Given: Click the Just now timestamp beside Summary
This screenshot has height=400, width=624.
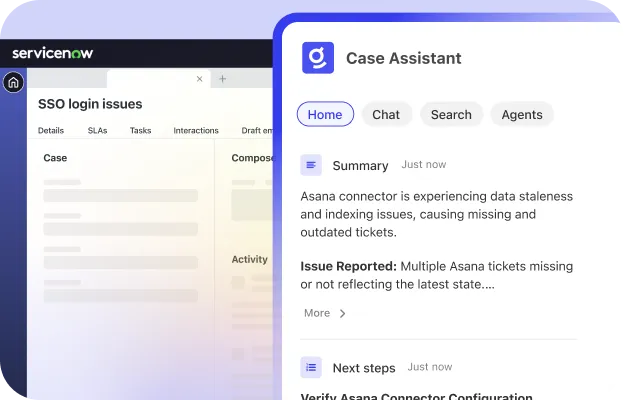Looking at the screenshot, I should (x=424, y=164).
